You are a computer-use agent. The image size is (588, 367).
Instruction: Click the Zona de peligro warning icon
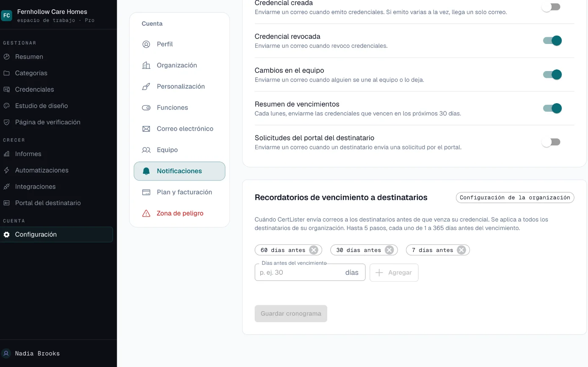[146, 214]
